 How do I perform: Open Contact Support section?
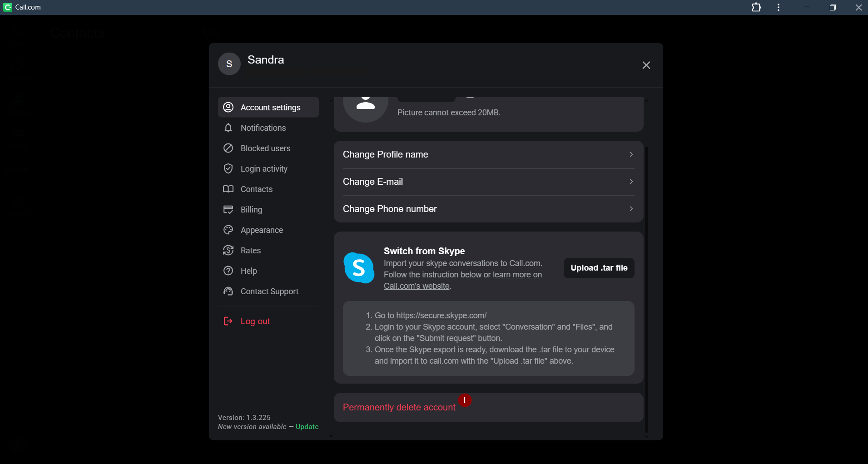[x=268, y=291]
